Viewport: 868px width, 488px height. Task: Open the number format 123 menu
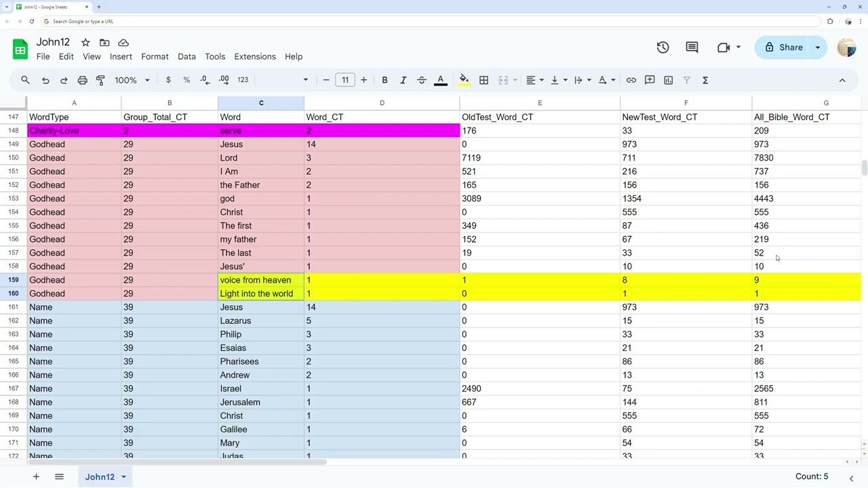[x=243, y=80]
